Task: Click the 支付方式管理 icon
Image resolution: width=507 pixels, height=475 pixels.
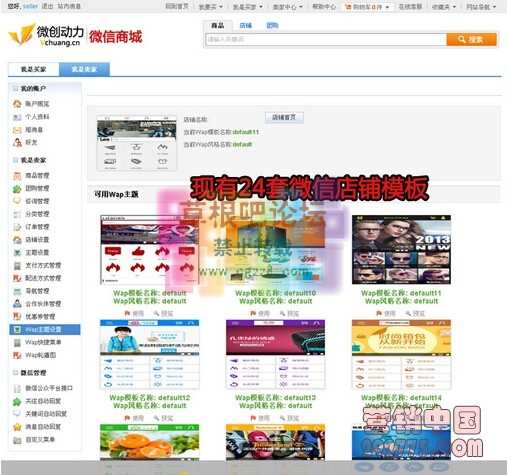Action: [17, 266]
